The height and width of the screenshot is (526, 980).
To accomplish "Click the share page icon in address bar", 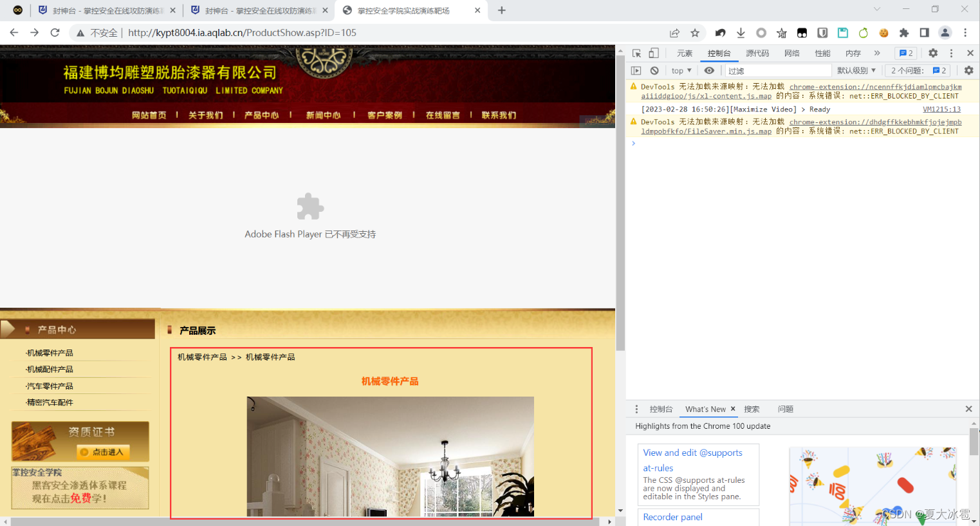I will (x=674, y=33).
